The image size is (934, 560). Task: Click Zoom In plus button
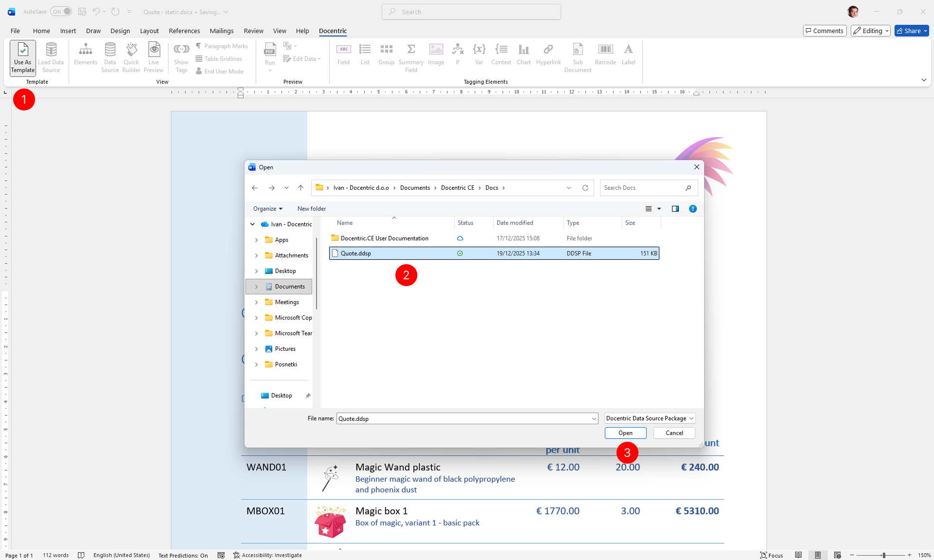click(909, 555)
